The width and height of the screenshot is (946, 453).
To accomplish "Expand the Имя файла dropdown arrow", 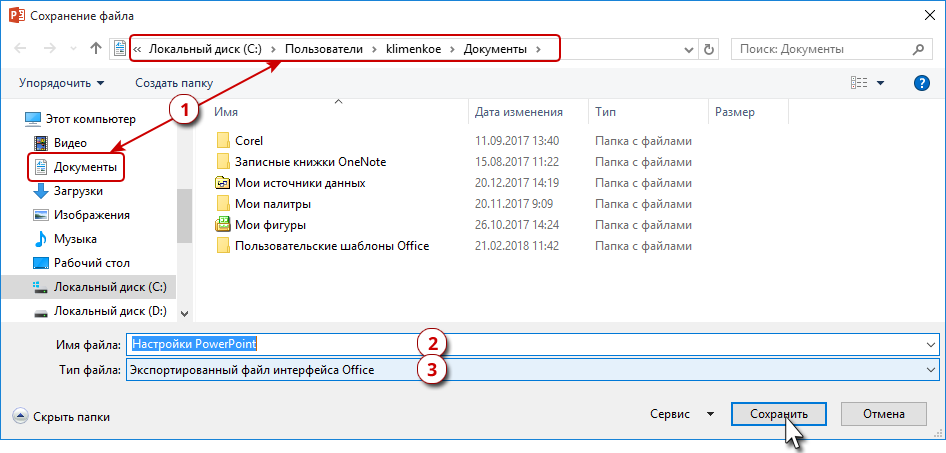I will (x=932, y=344).
